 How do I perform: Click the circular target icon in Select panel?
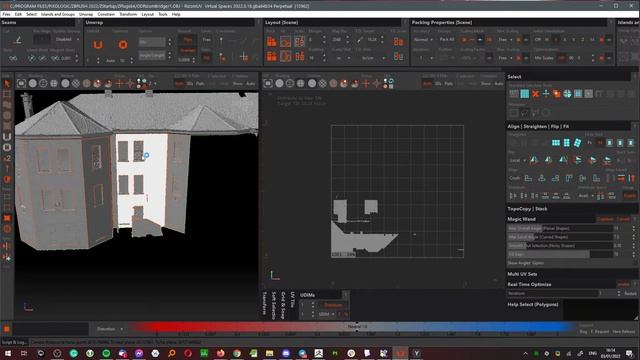tap(567, 94)
